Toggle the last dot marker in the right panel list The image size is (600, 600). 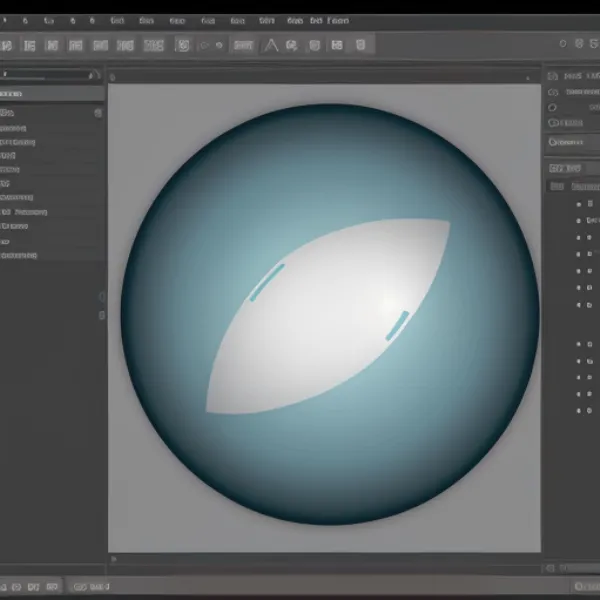578,410
